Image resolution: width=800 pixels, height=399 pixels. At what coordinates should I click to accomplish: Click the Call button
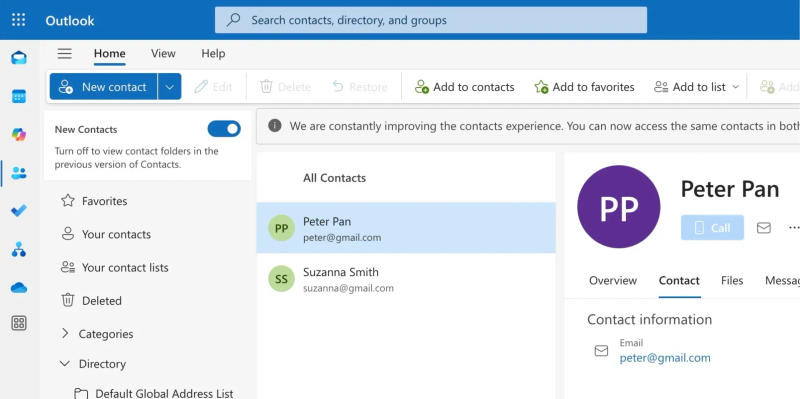click(712, 228)
